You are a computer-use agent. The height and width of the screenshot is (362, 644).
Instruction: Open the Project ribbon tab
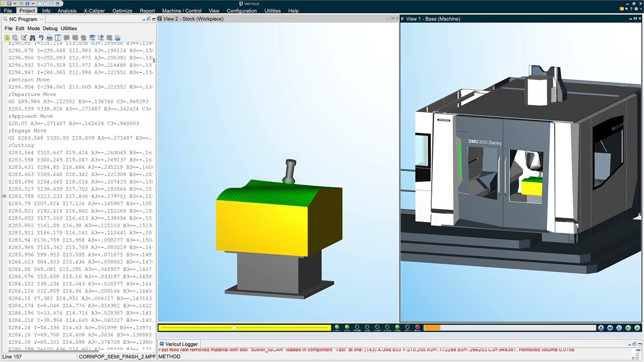pos(27,11)
